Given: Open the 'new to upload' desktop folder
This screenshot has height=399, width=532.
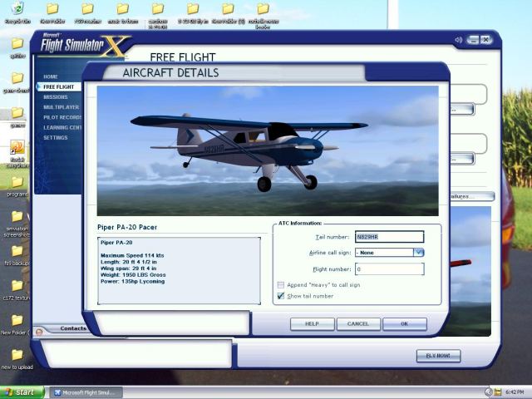Looking at the screenshot, I should (17, 355).
